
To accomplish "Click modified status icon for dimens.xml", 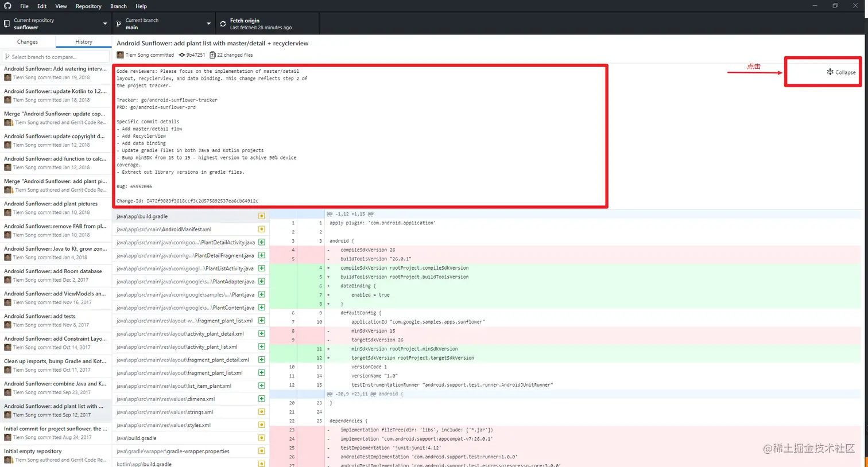I will tap(262, 399).
